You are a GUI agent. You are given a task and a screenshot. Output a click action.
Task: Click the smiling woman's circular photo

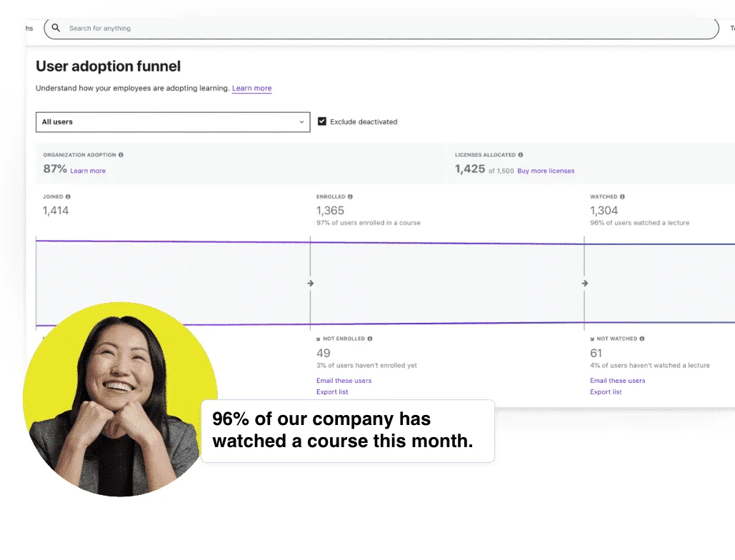[x=119, y=399]
